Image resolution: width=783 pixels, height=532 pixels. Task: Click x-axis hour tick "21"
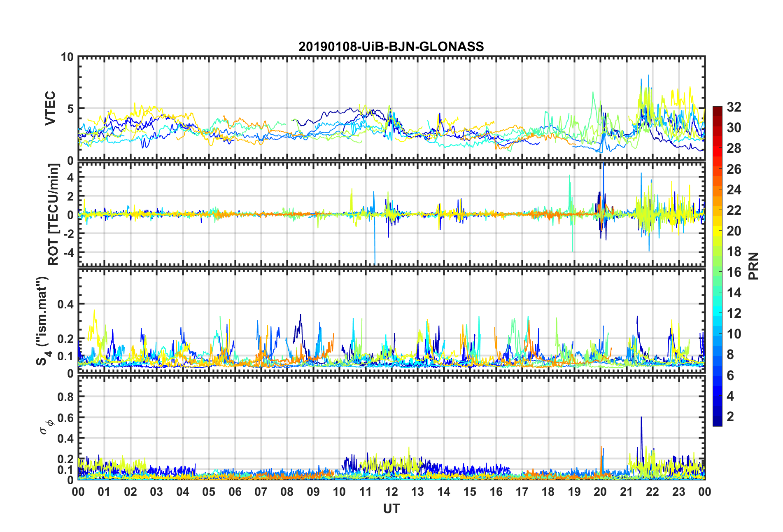coord(627,492)
